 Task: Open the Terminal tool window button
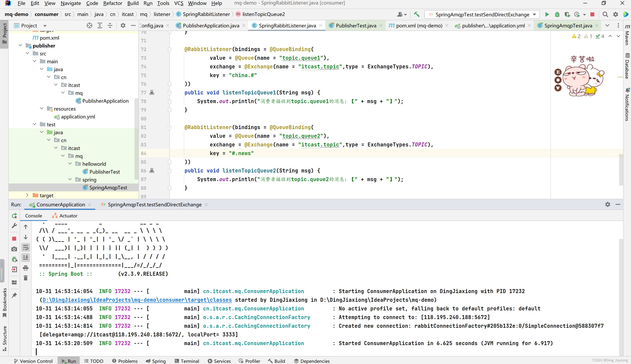pyautogui.click(x=187, y=361)
